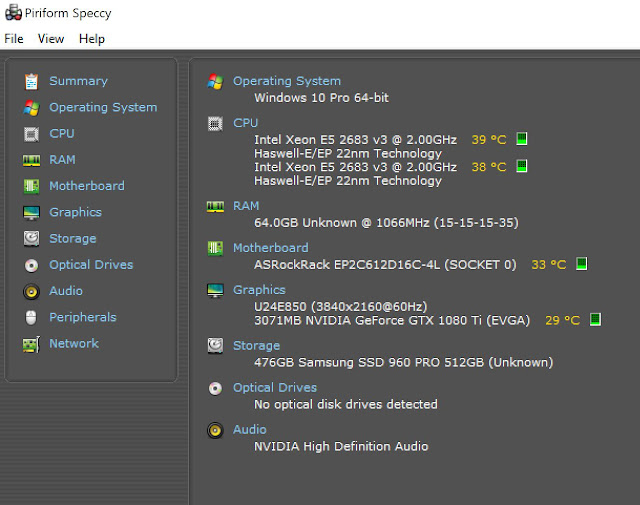This screenshot has width=640, height=505.
Task: Click the Operating System heading in summary pane
Action: coord(287,81)
